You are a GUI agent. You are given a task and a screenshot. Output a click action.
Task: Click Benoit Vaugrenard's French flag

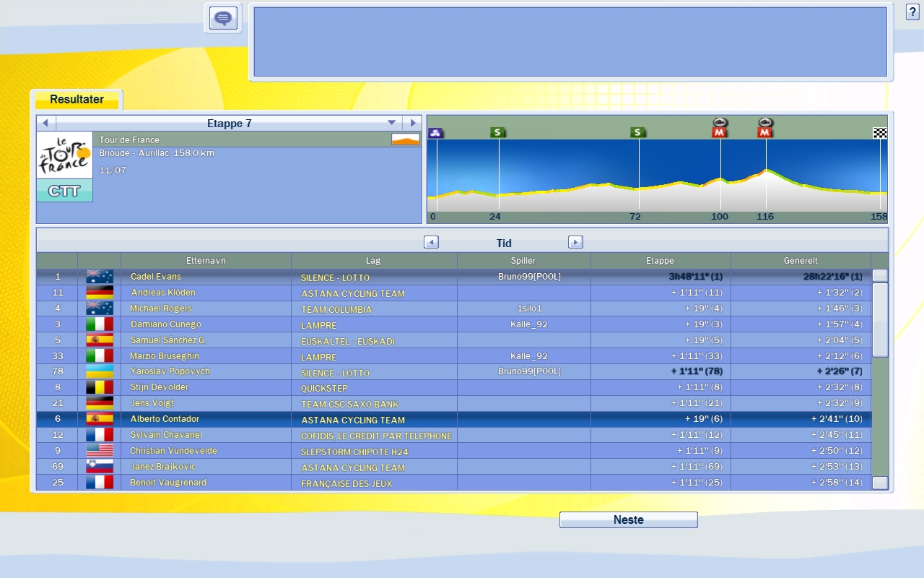pos(100,483)
